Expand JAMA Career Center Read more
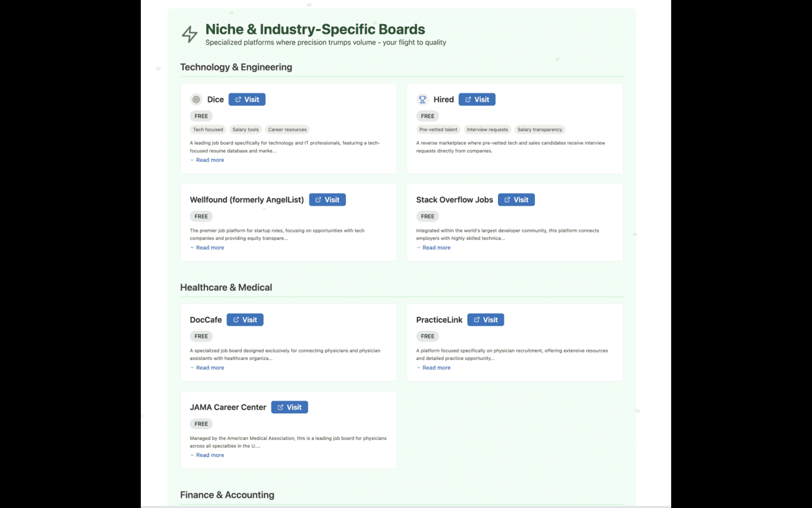 point(209,455)
